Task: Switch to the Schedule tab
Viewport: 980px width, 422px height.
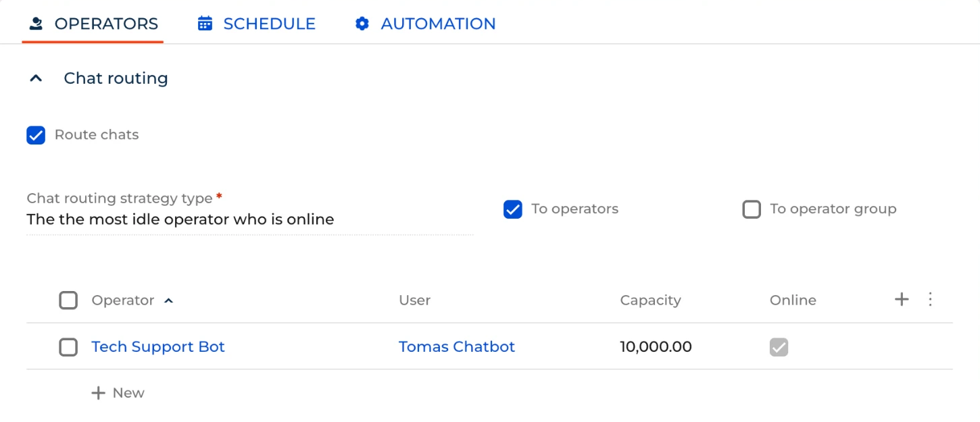Action: coord(256,24)
